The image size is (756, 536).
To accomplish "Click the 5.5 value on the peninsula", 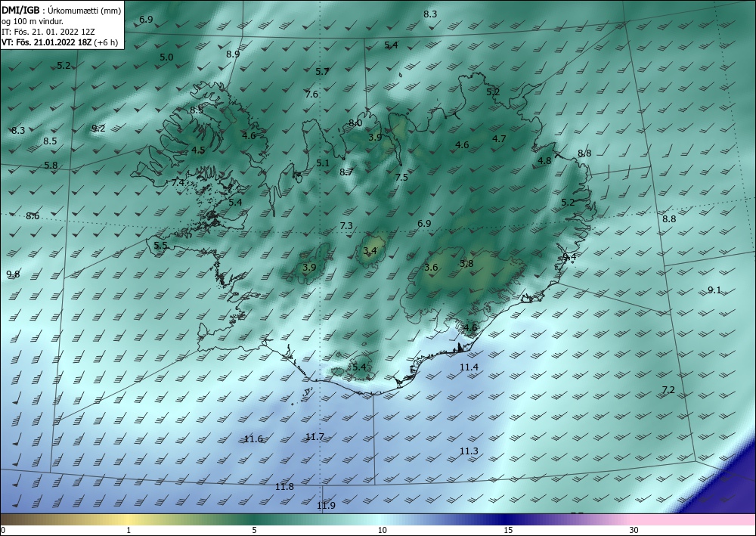I will pyautogui.click(x=160, y=246).
